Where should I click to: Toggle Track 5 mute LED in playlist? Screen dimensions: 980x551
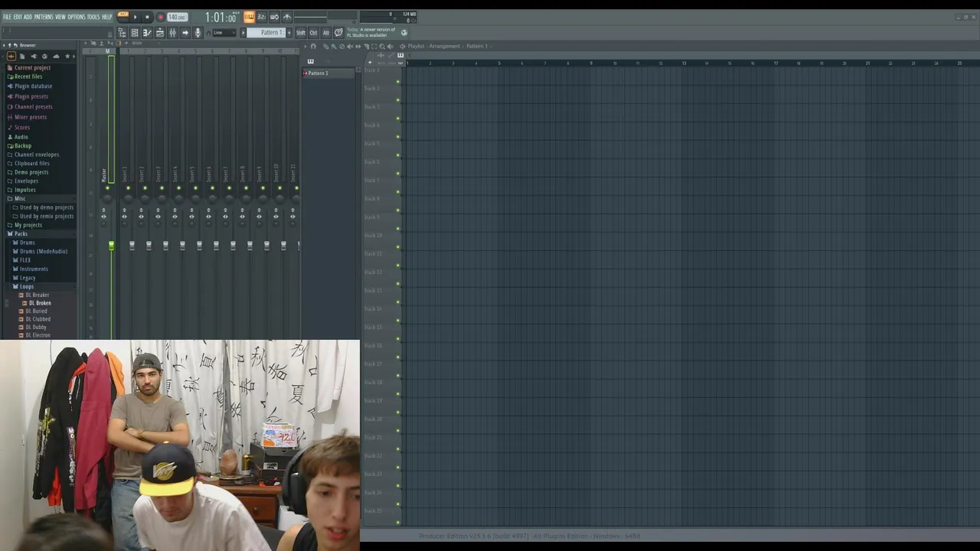click(x=398, y=155)
